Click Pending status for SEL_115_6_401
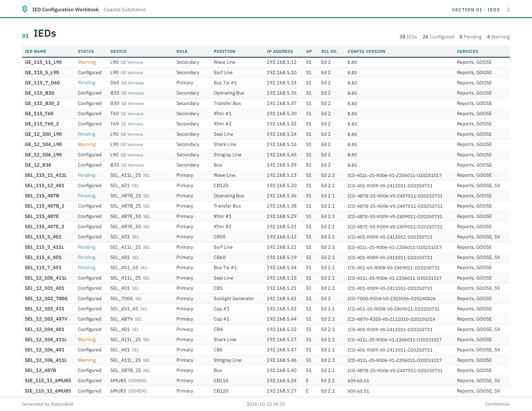Viewport: 532px width, 411px height. [x=87, y=257]
